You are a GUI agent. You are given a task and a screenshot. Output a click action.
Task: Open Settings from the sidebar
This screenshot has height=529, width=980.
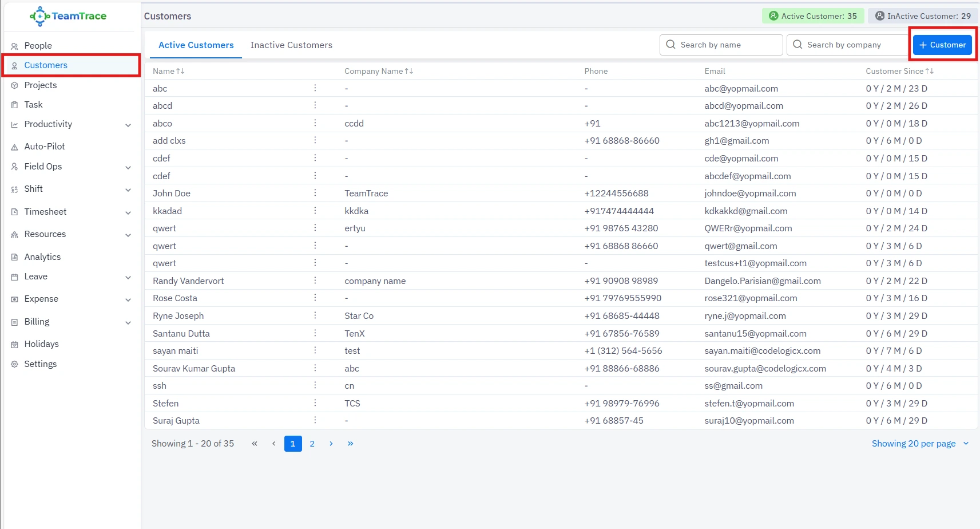(40, 364)
